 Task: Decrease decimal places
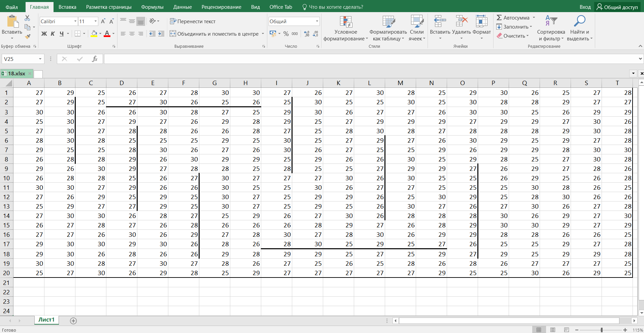tap(315, 34)
